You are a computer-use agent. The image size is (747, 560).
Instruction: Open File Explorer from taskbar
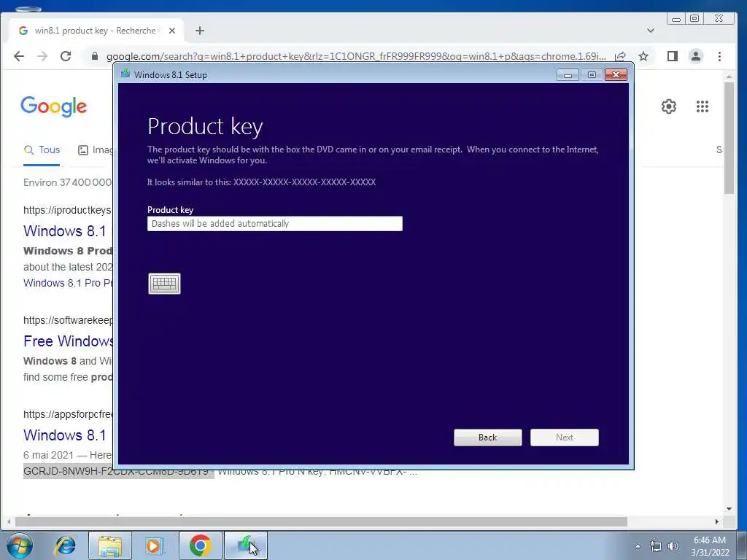tap(109, 545)
